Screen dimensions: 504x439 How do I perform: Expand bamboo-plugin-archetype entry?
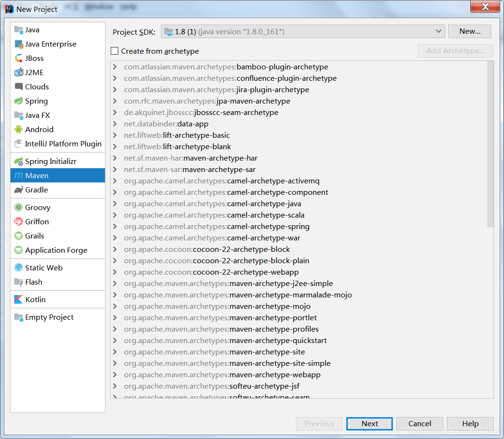[x=115, y=67]
